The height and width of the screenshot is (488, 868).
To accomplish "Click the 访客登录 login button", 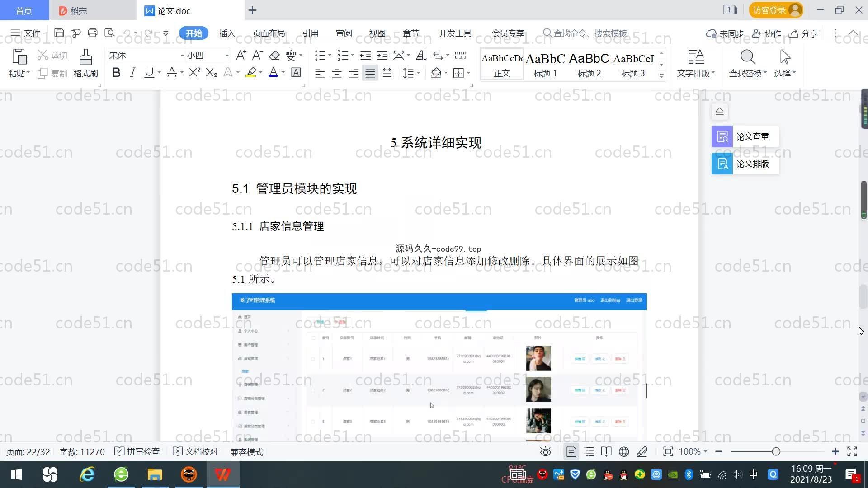I will [x=776, y=10].
